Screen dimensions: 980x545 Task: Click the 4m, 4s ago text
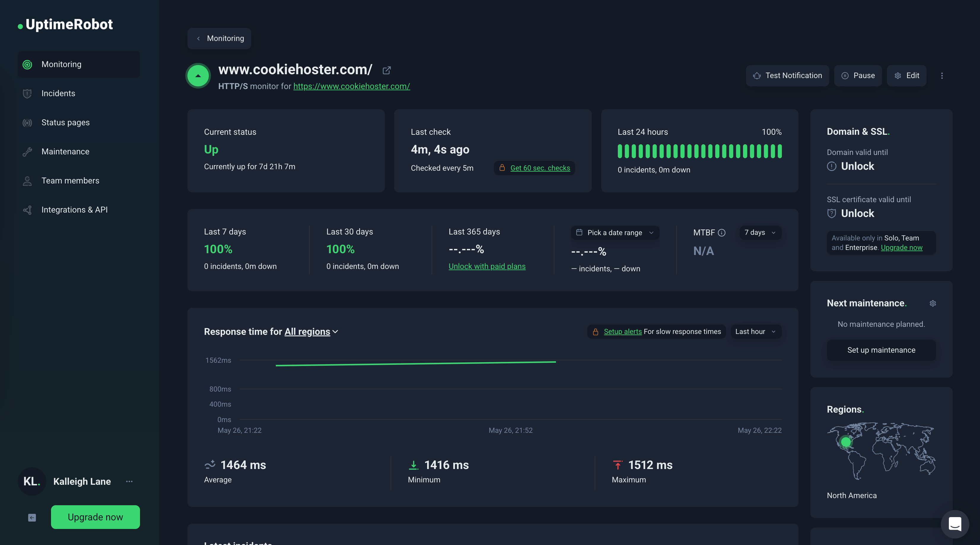click(440, 149)
